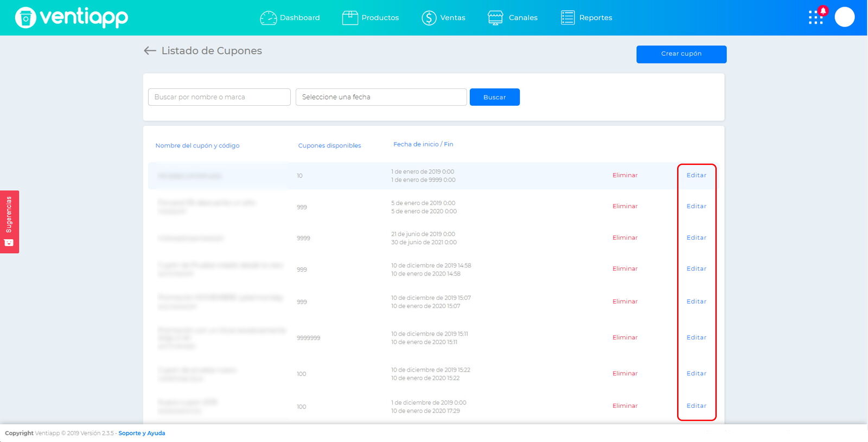This screenshot has height=442, width=868.
Task: Editar coupon with 9999 available
Action: [x=697, y=238]
